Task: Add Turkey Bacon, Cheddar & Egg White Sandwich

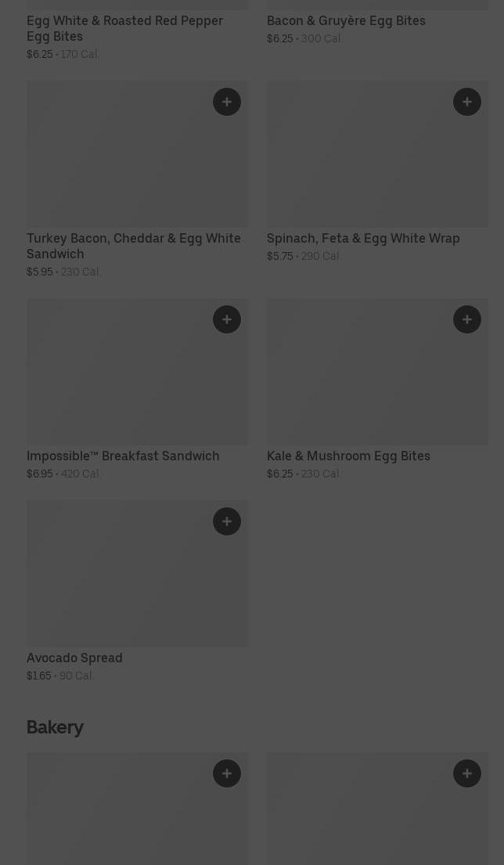Action: pos(227,102)
